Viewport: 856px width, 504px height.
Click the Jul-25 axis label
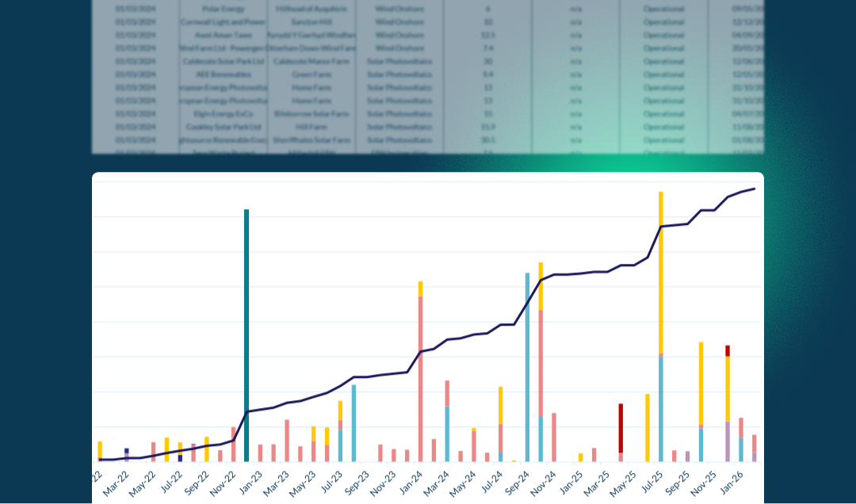[x=652, y=482]
